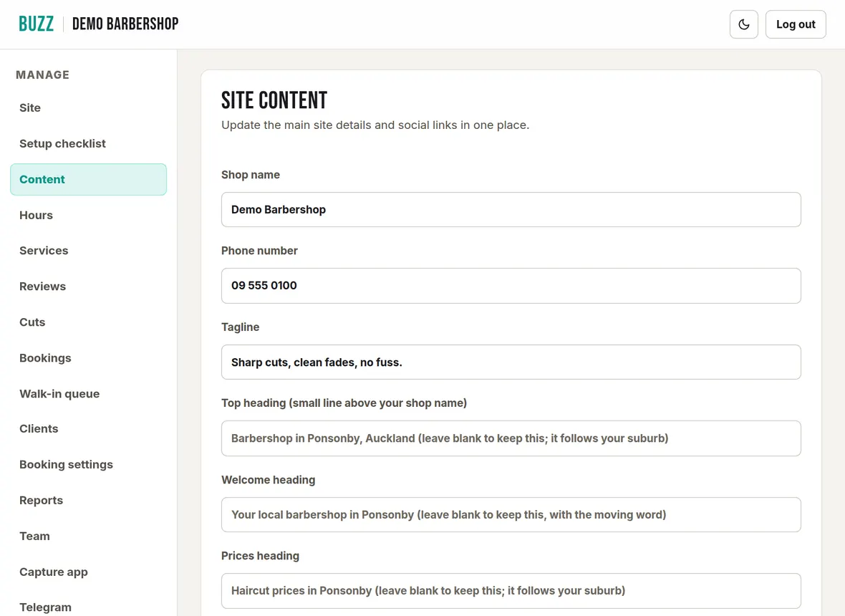
Task: Click the Tagline label
Action: tap(241, 327)
